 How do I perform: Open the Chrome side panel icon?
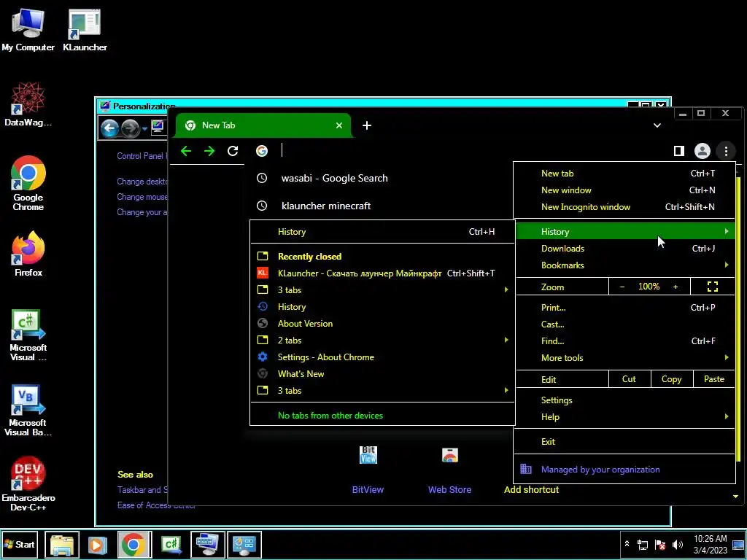point(679,151)
